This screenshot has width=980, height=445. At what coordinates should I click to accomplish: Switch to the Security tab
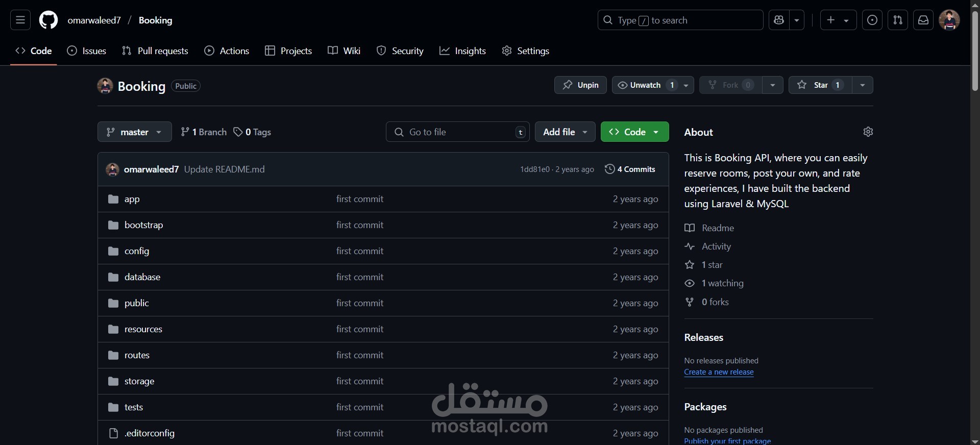pos(400,51)
